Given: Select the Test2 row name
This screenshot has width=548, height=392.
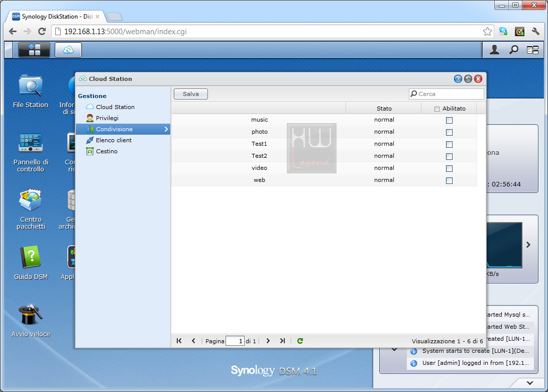Looking at the screenshot, I should pos(259,156).
